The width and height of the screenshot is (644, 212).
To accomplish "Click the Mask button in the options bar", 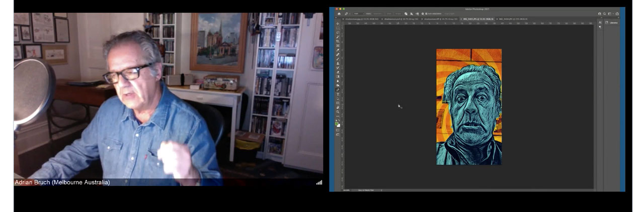I will coord(389,14).
